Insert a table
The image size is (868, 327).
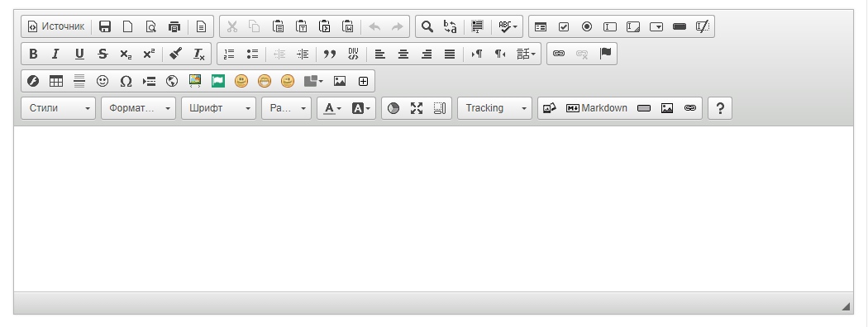[56, 81]
